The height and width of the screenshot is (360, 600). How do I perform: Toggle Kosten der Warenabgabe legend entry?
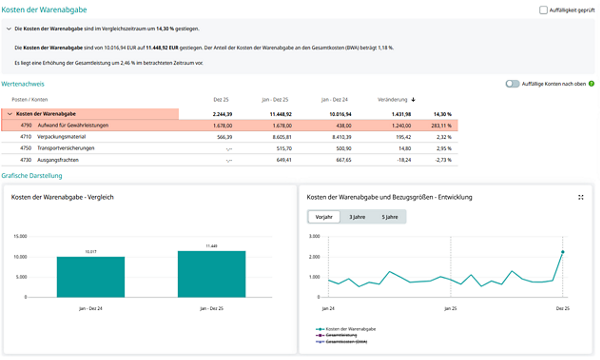346,329
